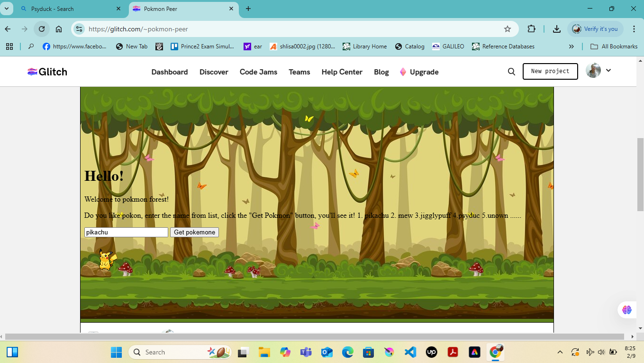
Task: Open the Prince2 Exam Simul... bookmark
Action: pyautogui.click(x=202, y=47)
